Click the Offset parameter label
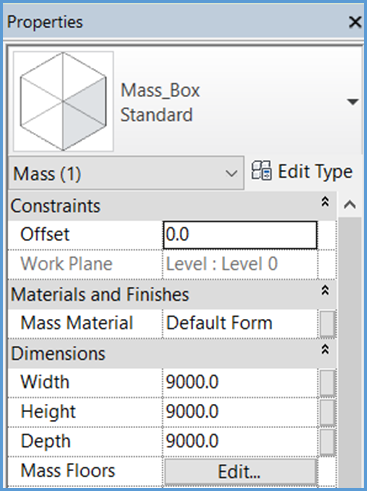 pos(45,234)
